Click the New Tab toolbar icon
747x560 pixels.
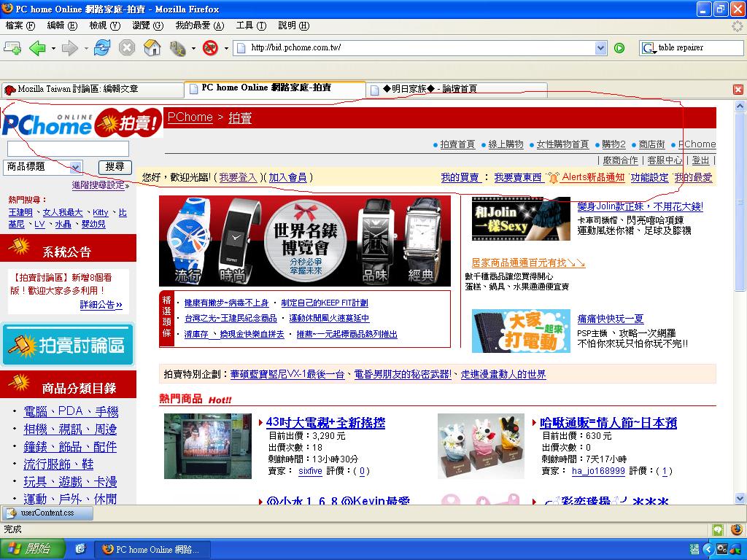(x=12, y=48)
